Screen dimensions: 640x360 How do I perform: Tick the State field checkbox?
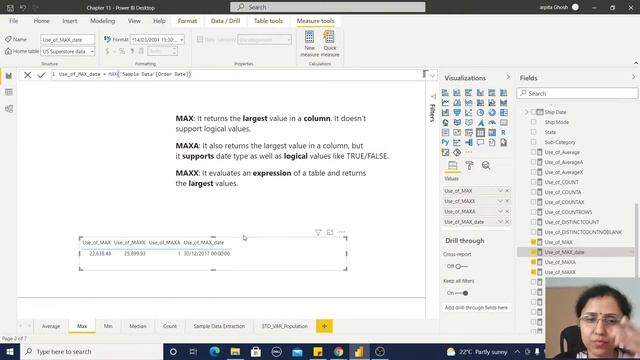click(533, 132)
